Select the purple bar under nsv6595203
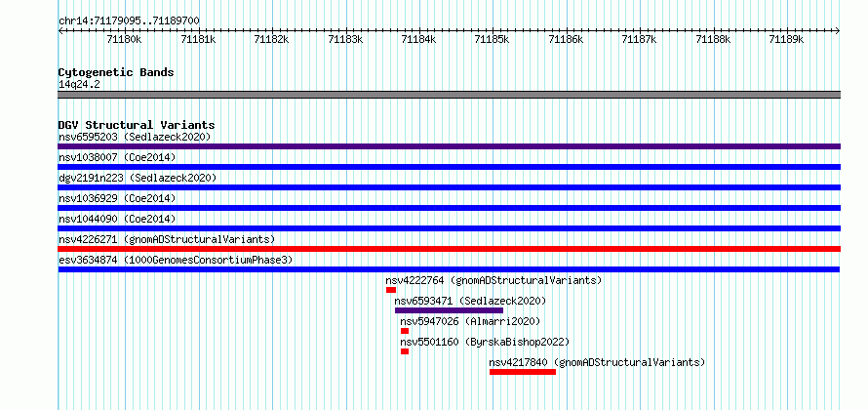The height and width of the screenshot is (410, 868). coord(449,146)
